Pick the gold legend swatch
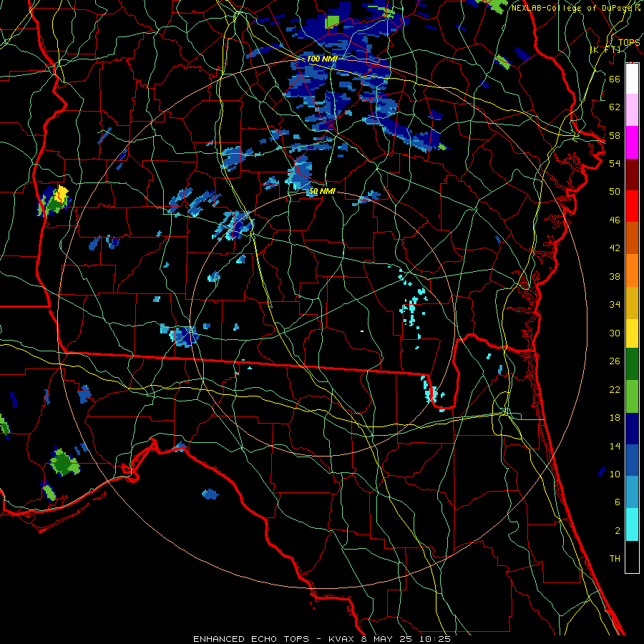Screen dimensions: 644x644 [632, 303]
